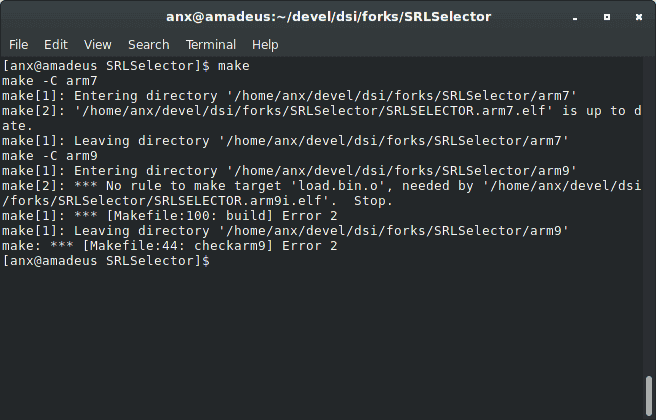The width and height of the screenshot is (656, 420).
Task: Close the terminal window
Action: coord(638,17)
